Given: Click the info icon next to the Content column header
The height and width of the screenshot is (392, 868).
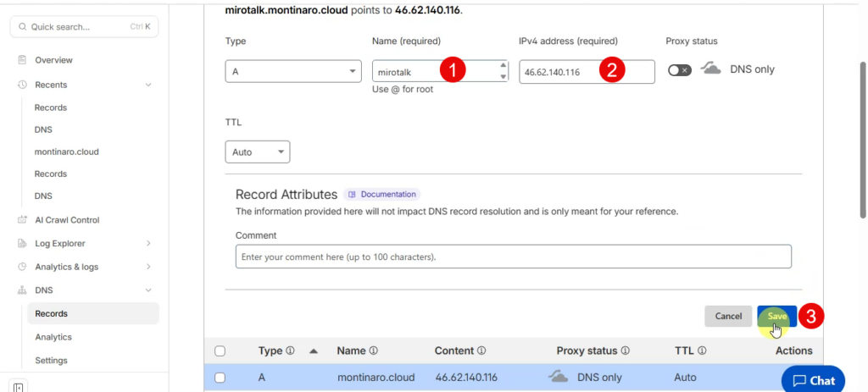Looking at the screenshot, I should click(x=481, y=351).
